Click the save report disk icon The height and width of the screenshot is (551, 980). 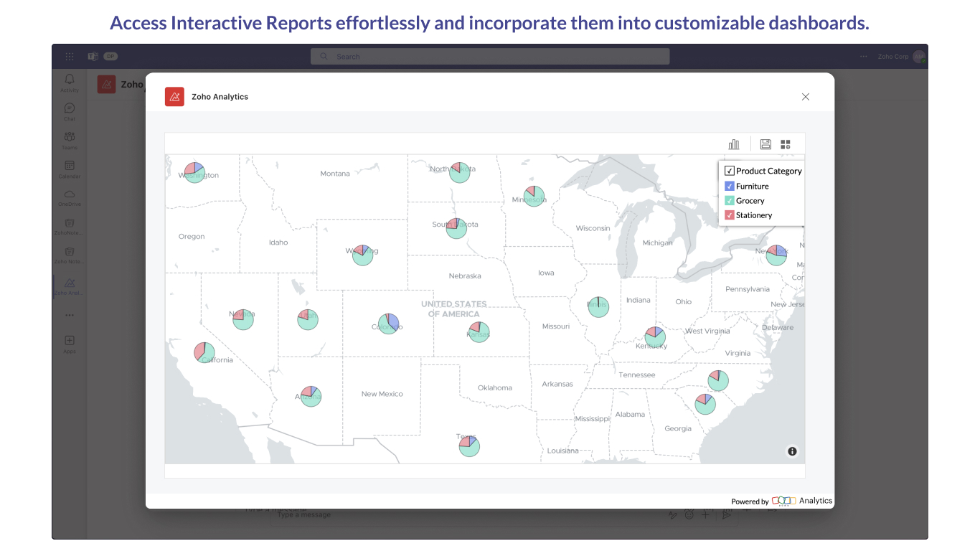765,144
